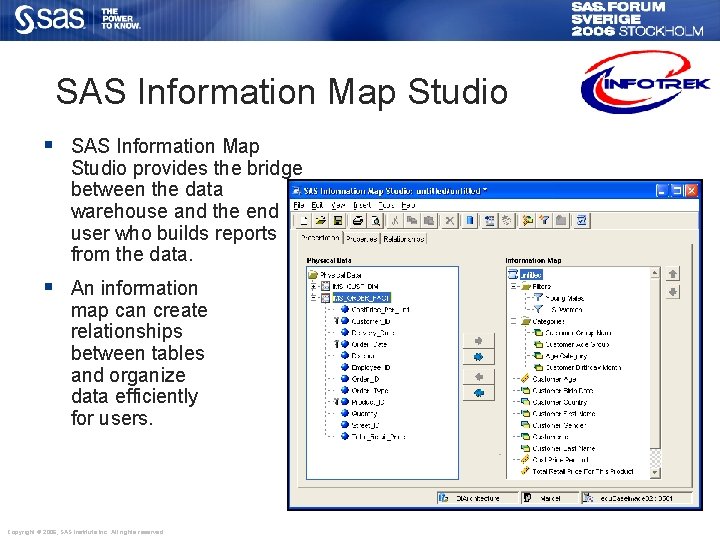Click the blue book toolbar icon

470,221
